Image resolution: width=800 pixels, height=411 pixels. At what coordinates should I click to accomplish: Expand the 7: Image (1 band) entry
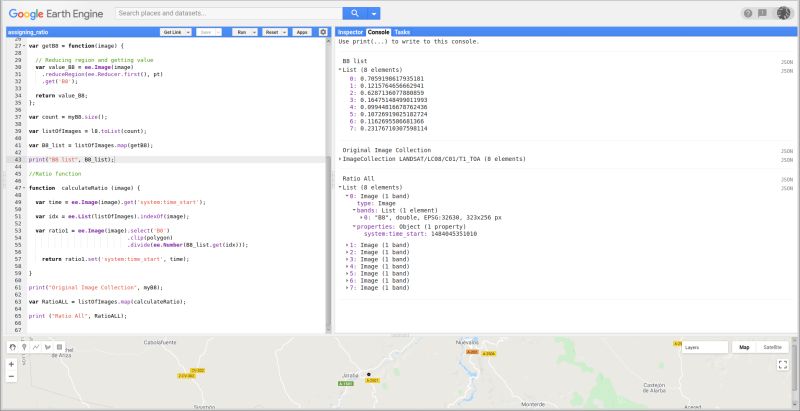click(x=347, y=288)
